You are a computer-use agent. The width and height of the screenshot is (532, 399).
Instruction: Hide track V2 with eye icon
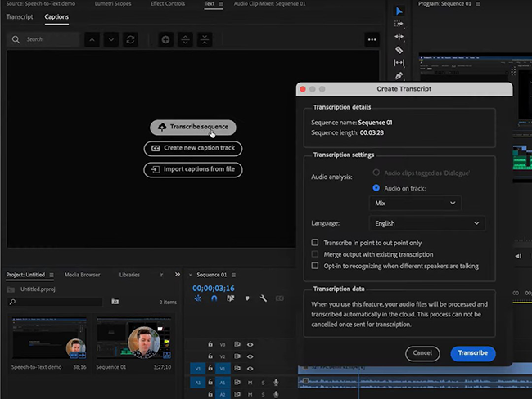pos(250,356)
